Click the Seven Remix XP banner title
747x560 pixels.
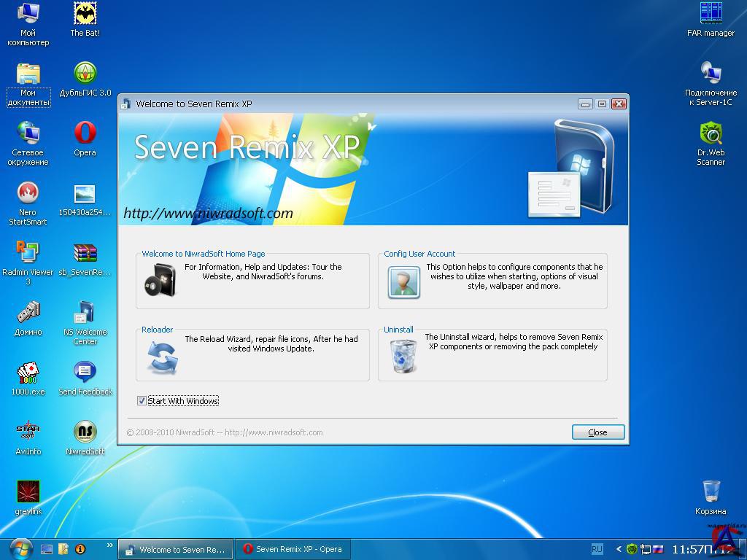pos(247,147)
